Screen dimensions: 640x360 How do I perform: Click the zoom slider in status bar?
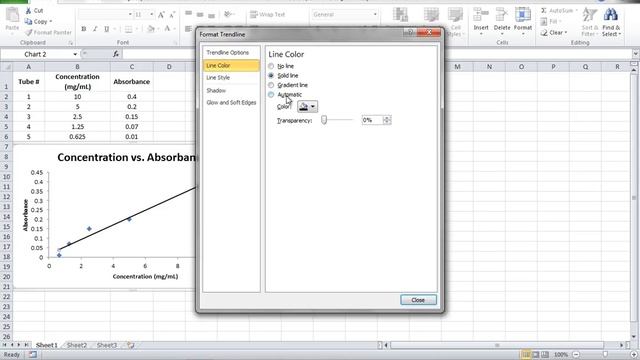(x=606, y=354)
